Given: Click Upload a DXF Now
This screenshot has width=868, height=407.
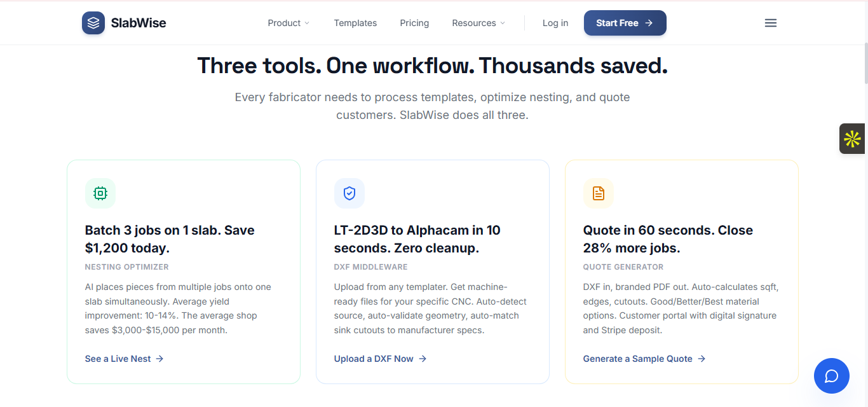Looking at the screenshot, I should [x=374, y=359].
